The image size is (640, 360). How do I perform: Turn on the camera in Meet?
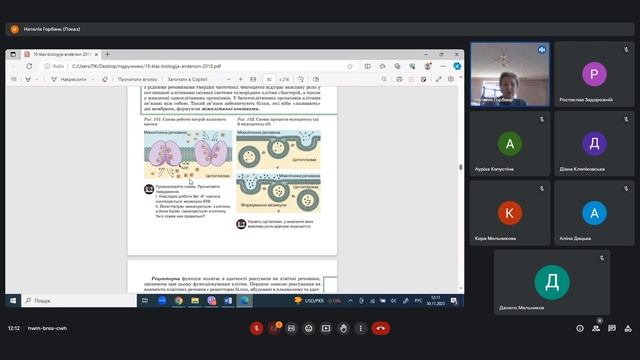(x=274, y=328)
